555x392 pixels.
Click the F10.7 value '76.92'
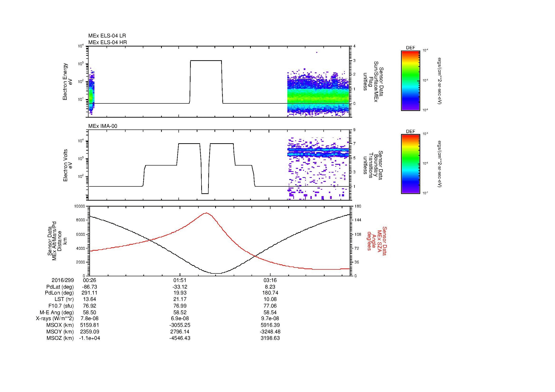coord(89,306)
